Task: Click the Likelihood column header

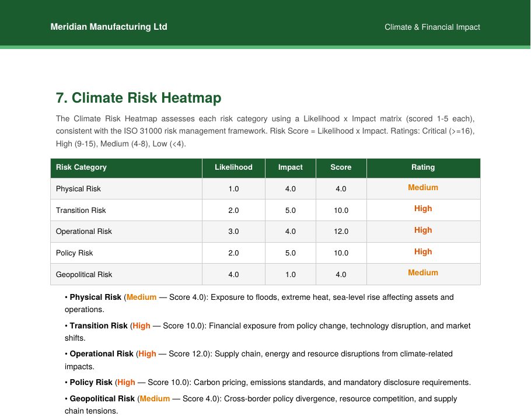Action: coord(233,167)
